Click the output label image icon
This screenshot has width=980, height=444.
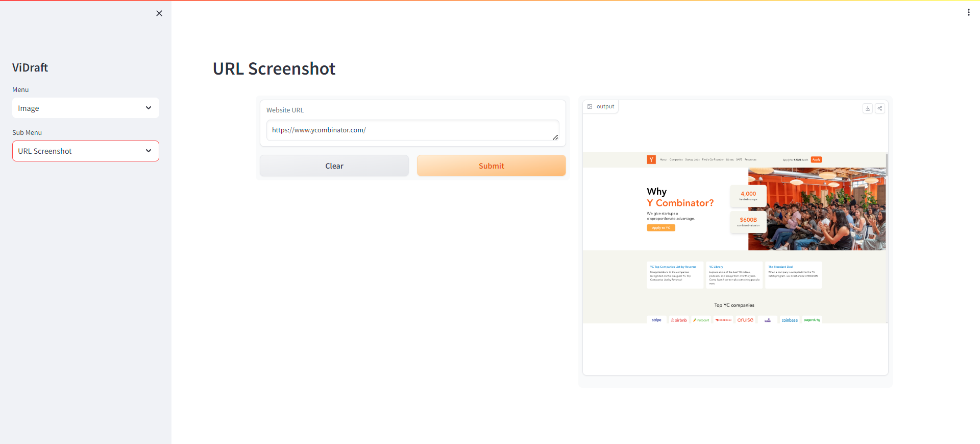coord(590,107)
